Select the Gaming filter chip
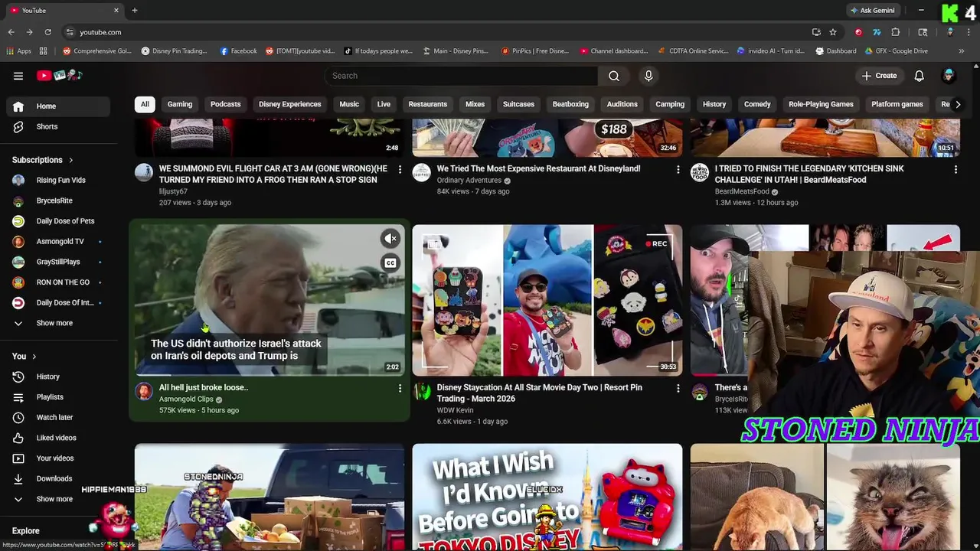 180,104
